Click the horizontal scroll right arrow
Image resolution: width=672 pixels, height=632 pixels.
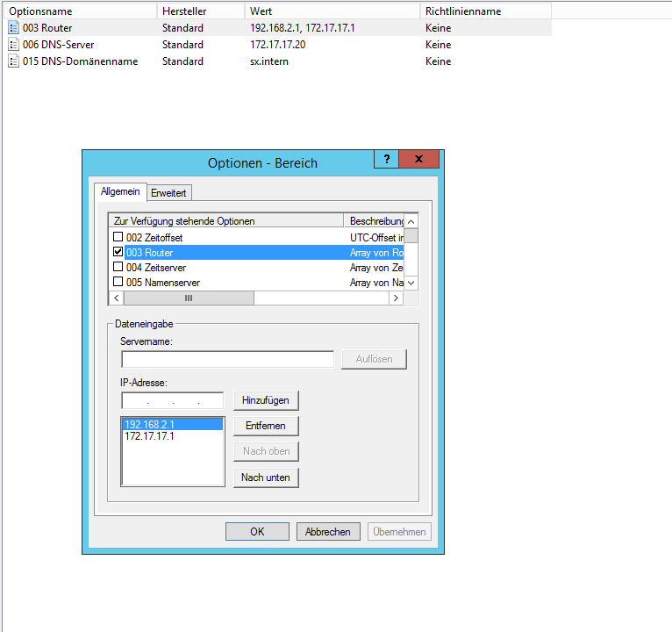click(x=396, y=298)
